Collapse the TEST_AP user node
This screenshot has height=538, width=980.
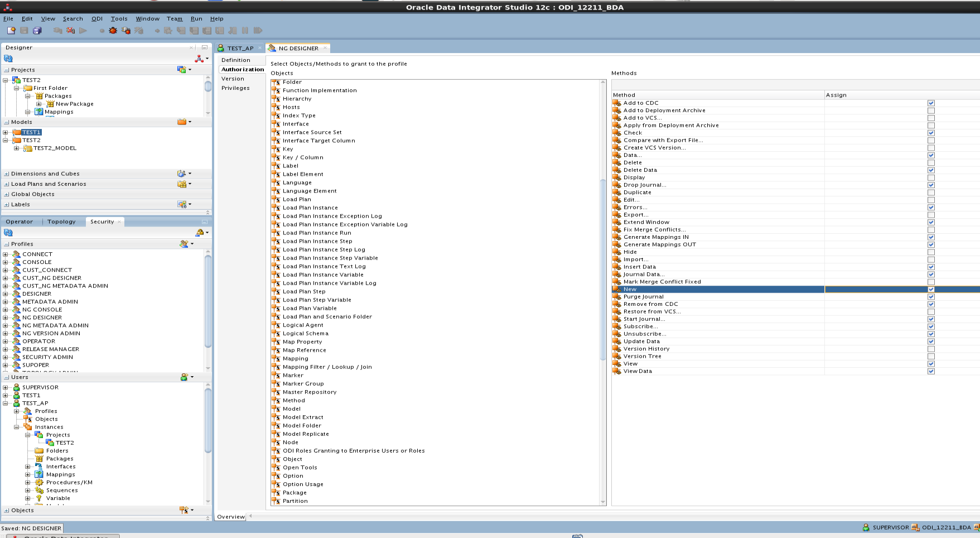pos(6,403)
